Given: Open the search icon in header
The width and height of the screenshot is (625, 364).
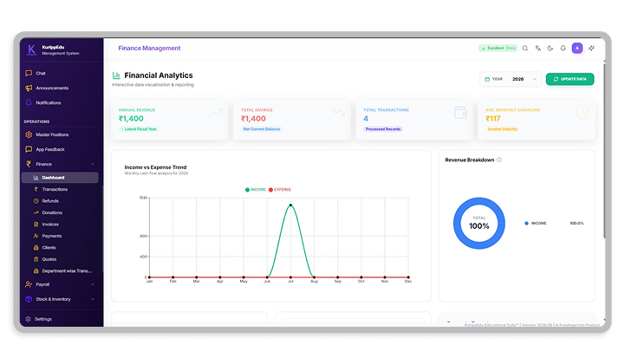Looking at the screenshot, I should 525,49.
